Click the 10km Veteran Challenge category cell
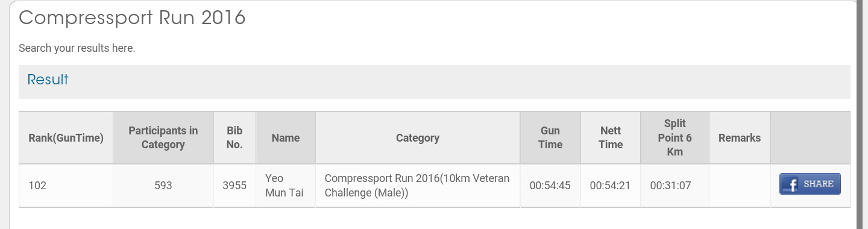The height and width of the screenshot is (229, 868). point(418,186)
